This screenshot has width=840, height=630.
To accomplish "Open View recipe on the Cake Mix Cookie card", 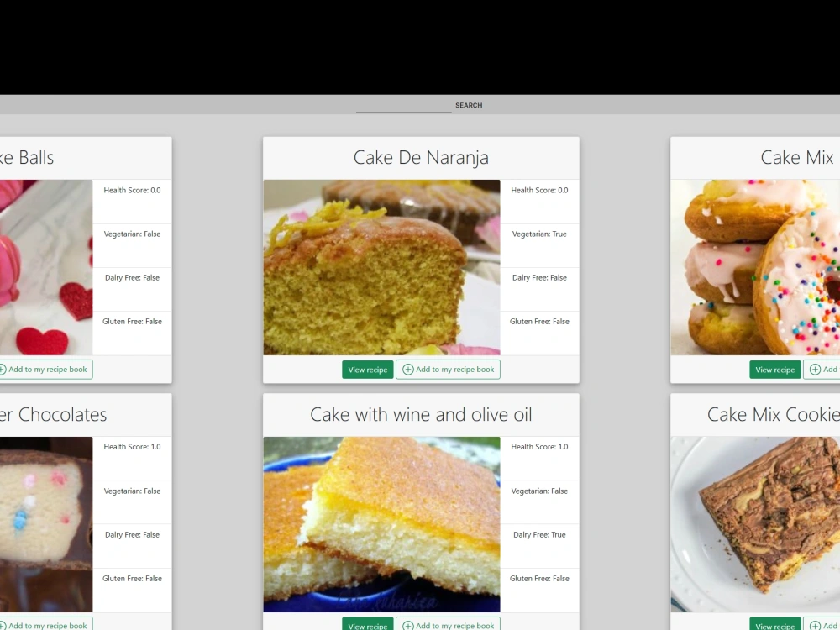I will point(774,625).
